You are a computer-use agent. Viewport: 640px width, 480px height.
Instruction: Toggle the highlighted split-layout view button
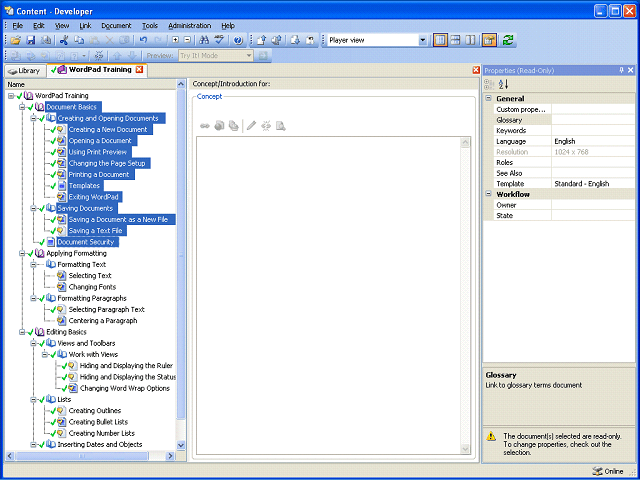click(x=440, y=40)
